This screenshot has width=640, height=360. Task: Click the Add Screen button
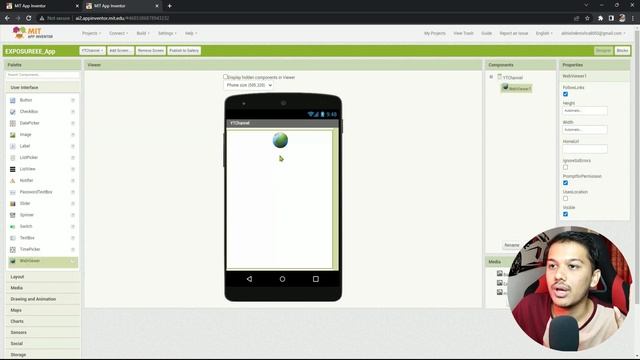[120, 51]
